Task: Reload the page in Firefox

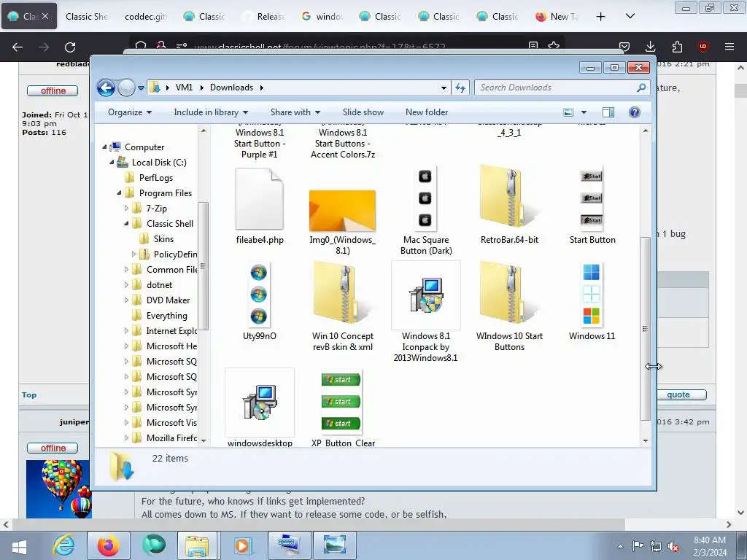Action: pyautogui.click(x=70, y=47)
